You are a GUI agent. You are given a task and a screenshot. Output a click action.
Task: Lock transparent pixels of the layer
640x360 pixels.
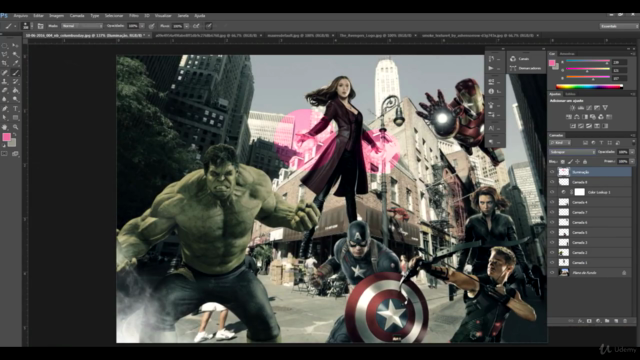point(562,162)
